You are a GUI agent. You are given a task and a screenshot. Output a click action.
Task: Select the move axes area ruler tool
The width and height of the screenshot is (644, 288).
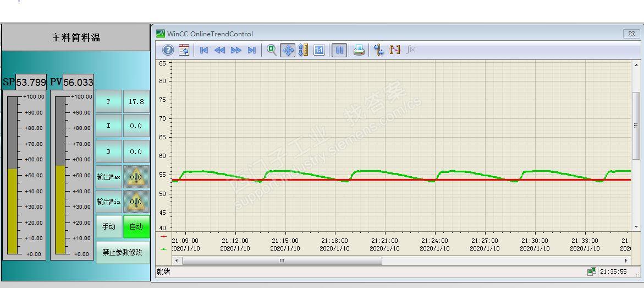click(x=303, y=50)
